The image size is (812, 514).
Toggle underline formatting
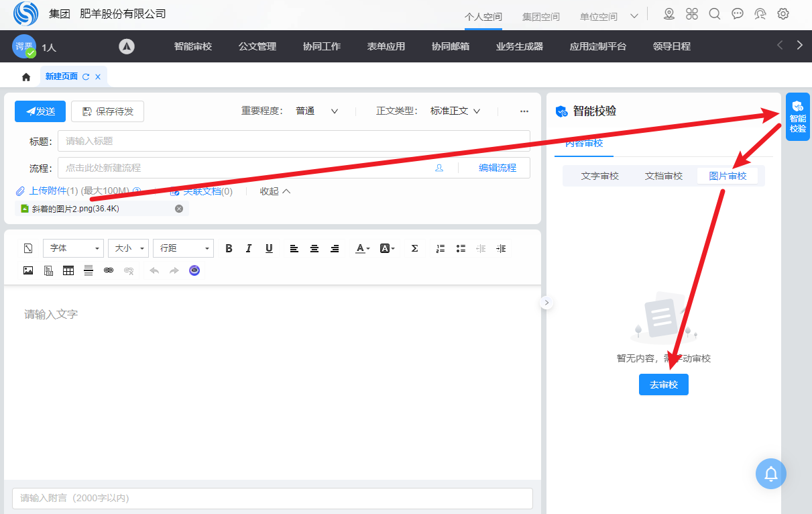click(x=269, y=248)
